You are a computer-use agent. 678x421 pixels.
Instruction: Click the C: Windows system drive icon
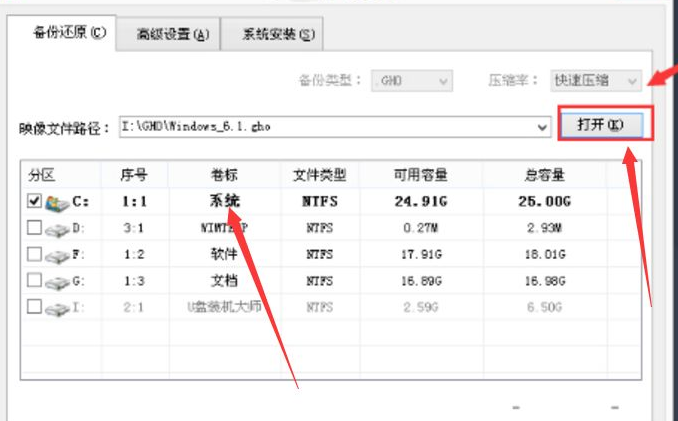(x=57, y=202)
